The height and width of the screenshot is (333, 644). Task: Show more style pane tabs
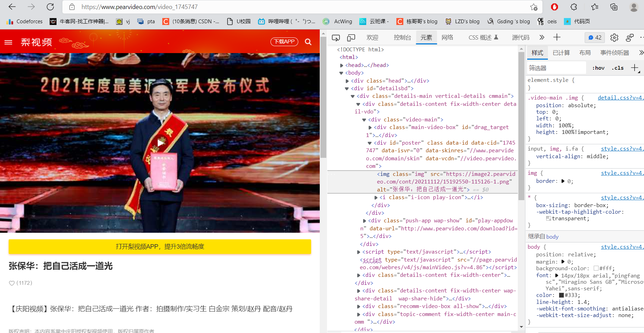(x=641, y=53)
